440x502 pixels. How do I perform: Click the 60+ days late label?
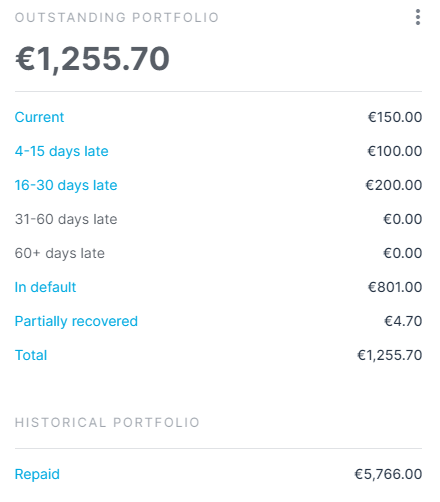point(60,254)
